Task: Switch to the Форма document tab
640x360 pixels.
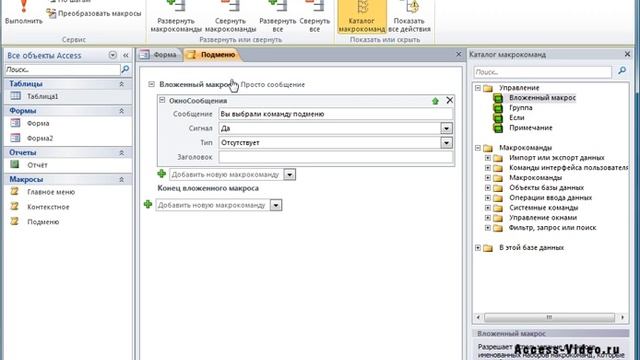Action: 159,55
